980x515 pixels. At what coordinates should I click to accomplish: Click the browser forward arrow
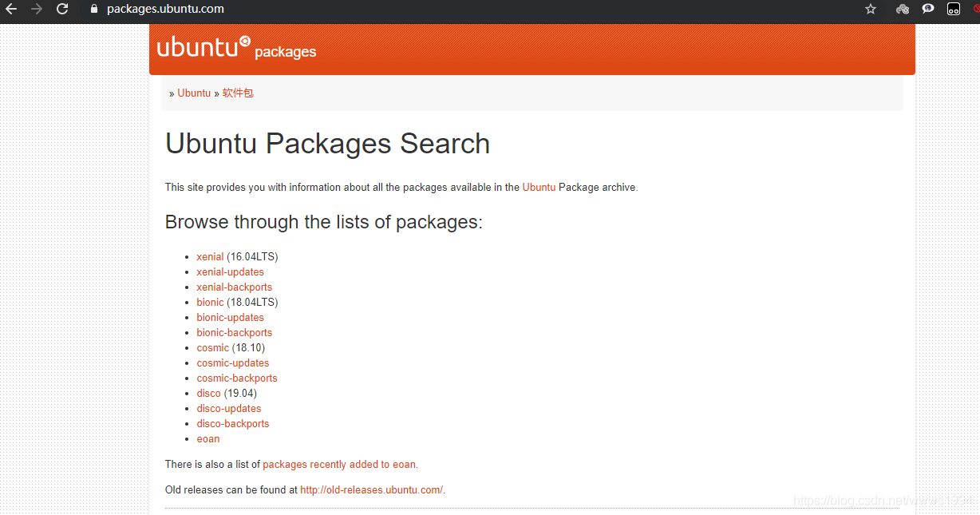tap(36, 10)
